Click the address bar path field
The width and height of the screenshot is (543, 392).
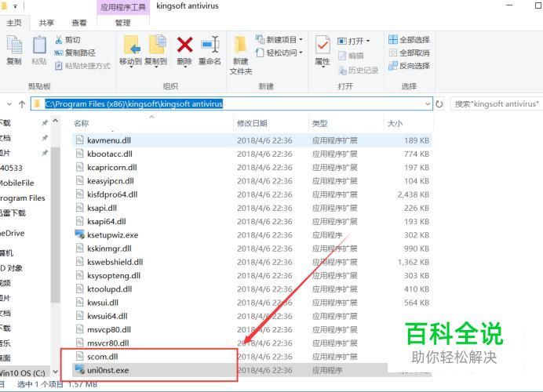coord(231,103)
